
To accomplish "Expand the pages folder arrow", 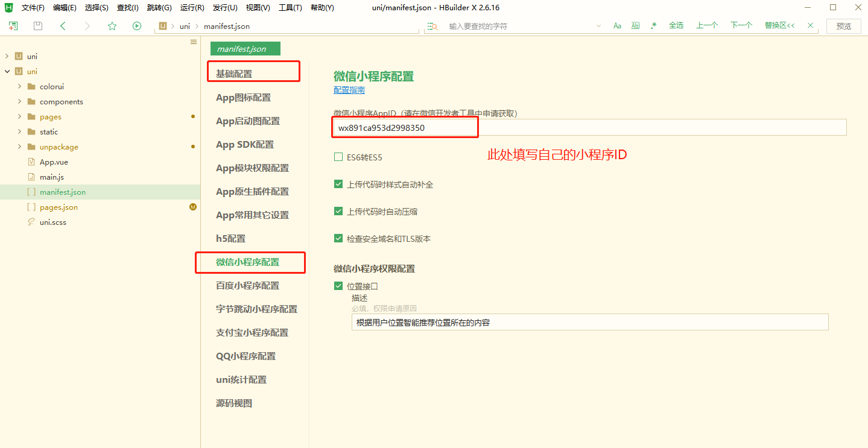I will pyautogui.click(x=19, y=116).
